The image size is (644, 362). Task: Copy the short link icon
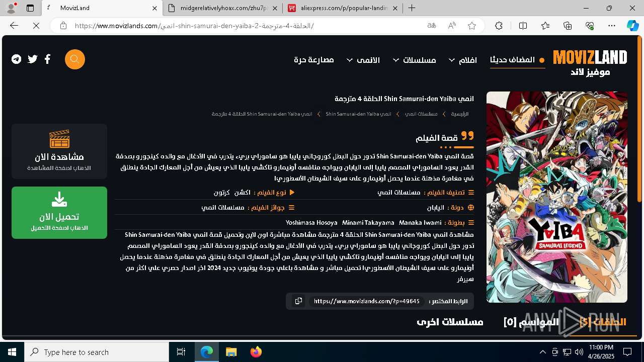(298, 301)
